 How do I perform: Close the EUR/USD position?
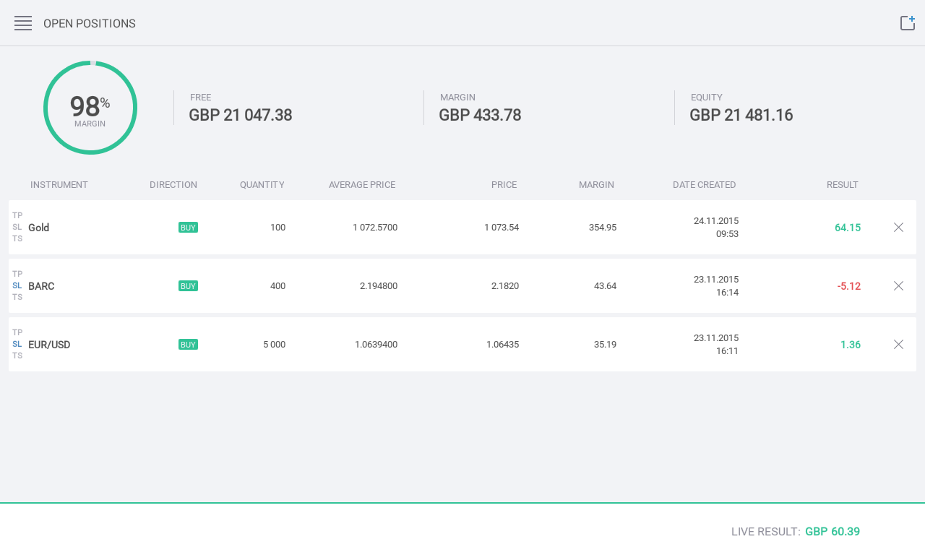898,345
